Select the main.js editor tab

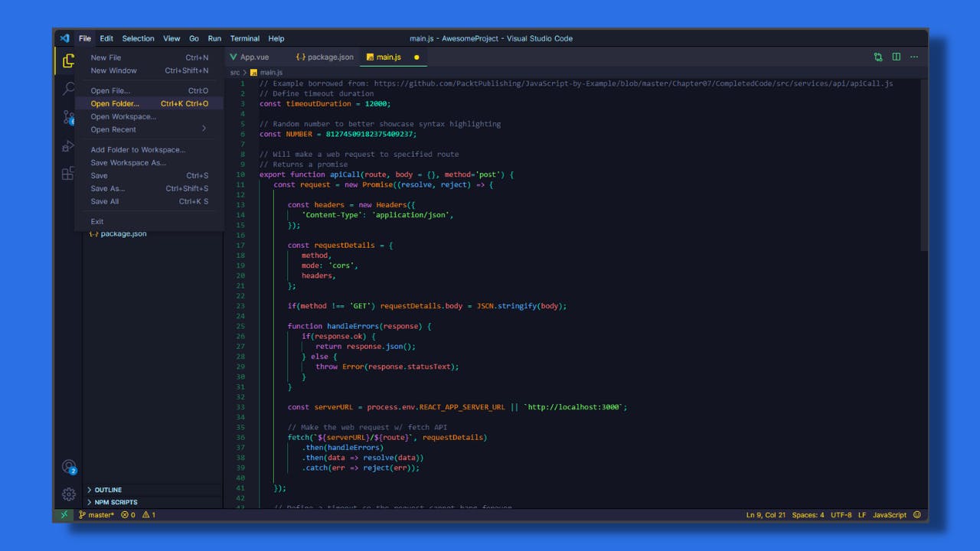click(393, 57)
